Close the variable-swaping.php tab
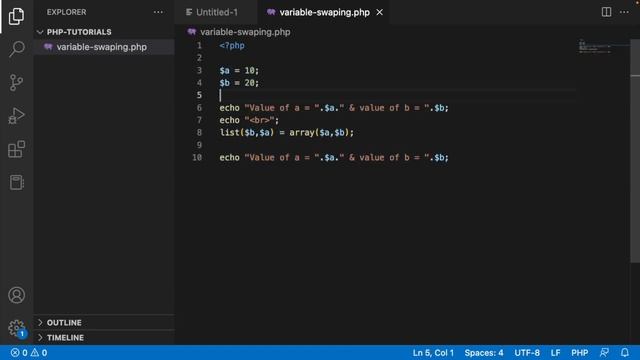 click(x=380, y=12)
